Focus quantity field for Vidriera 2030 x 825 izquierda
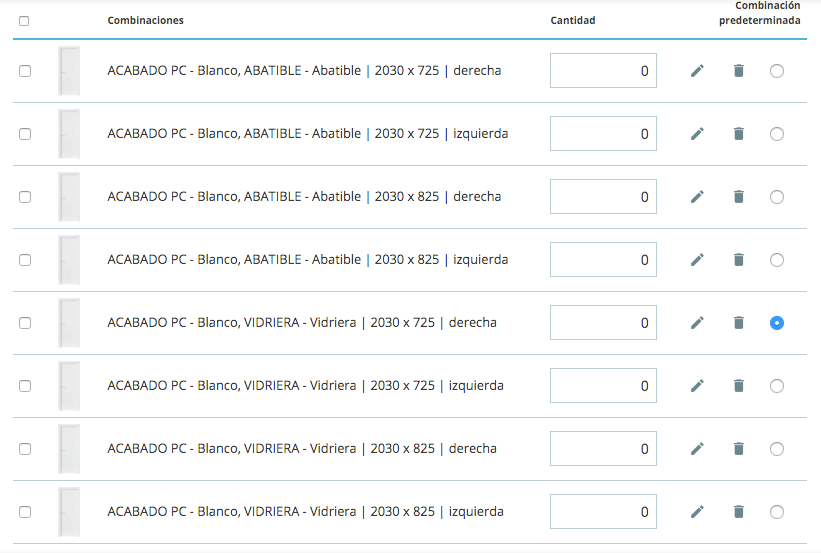Viewport: 821px width, 553px height. click(603, 512)
